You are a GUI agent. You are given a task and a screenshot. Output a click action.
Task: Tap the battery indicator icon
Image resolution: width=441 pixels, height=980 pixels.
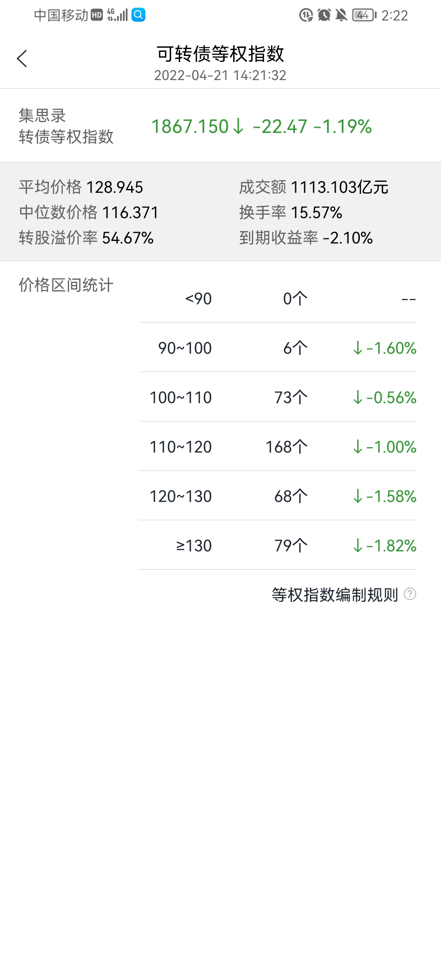[364, 16]
